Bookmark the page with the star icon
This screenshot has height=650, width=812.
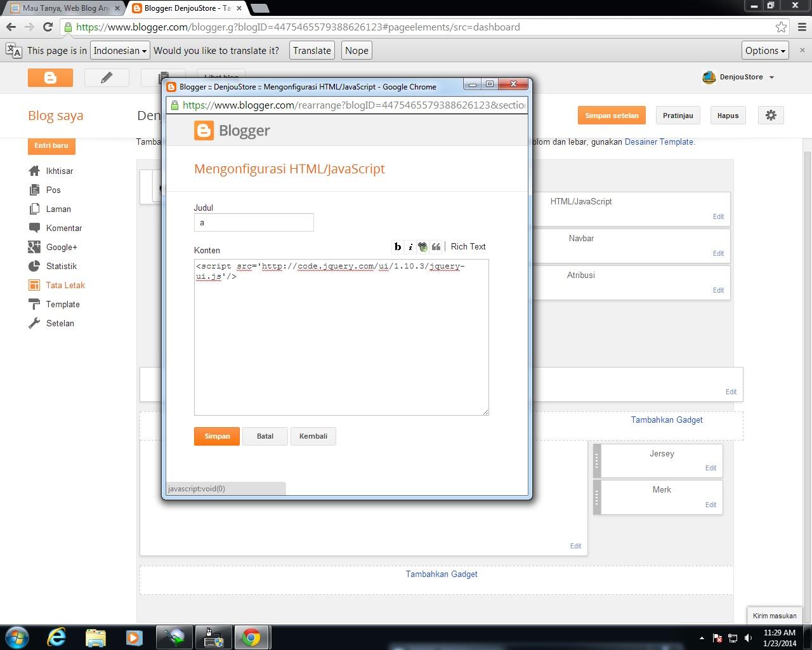[x=781, y=27]
